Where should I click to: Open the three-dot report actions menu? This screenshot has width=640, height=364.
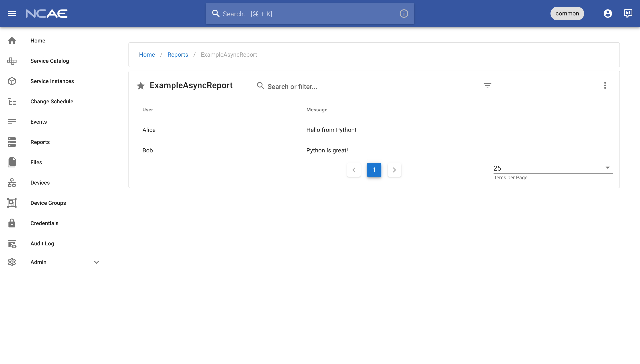pyautogui.click(x=605, y=85)
